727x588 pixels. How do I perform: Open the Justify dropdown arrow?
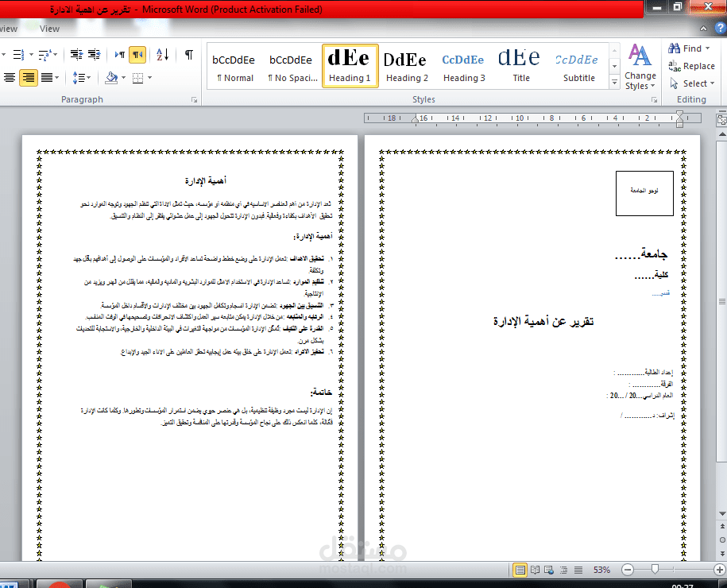coord(57,77)
